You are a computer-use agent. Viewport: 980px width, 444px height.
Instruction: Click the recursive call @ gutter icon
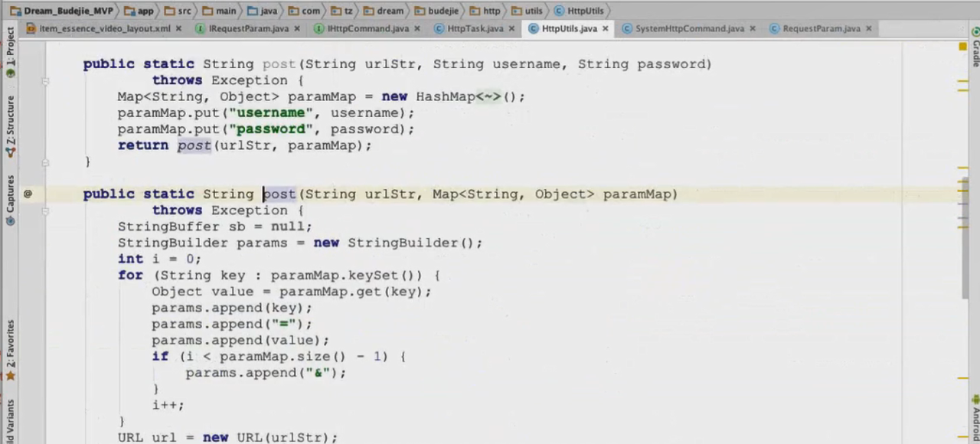(28, 194)
